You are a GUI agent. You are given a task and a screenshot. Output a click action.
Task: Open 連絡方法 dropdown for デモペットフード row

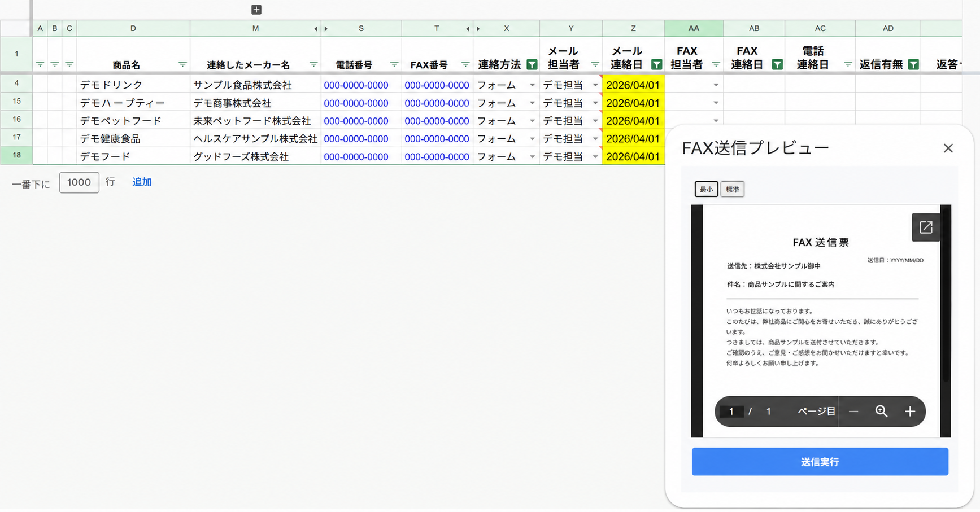[x=532, y=121]
